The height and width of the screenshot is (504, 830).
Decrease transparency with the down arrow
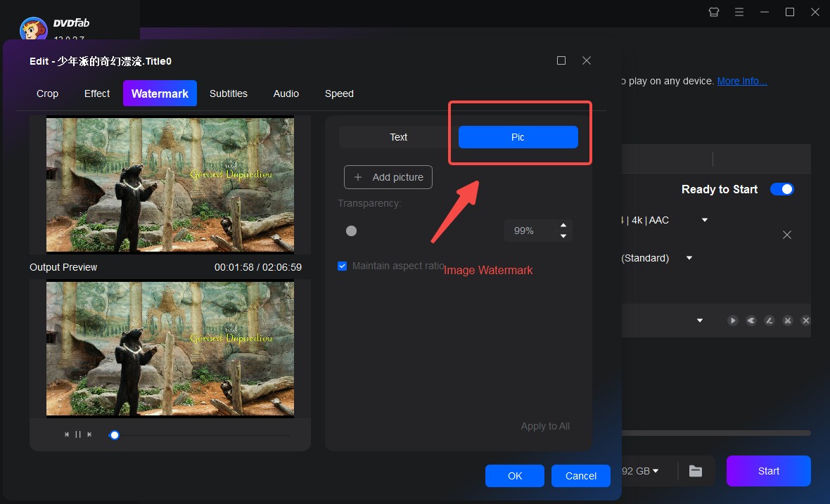[563, 236]
